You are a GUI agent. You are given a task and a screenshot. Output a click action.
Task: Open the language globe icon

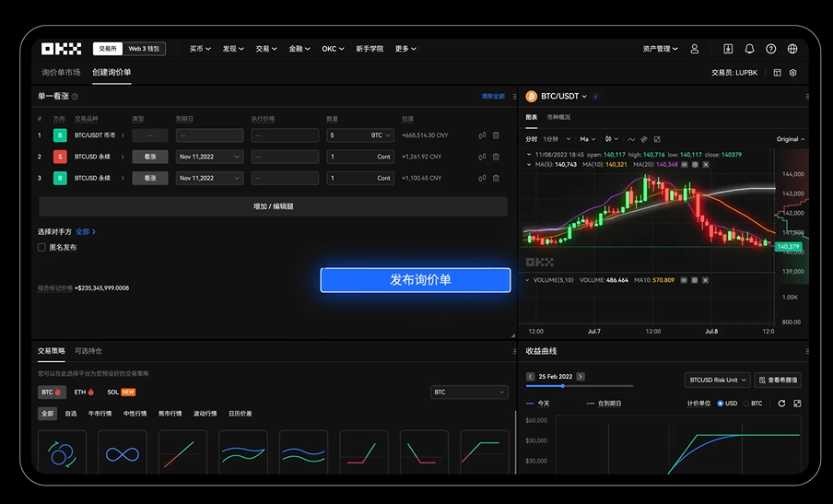[x=792, y=49]
